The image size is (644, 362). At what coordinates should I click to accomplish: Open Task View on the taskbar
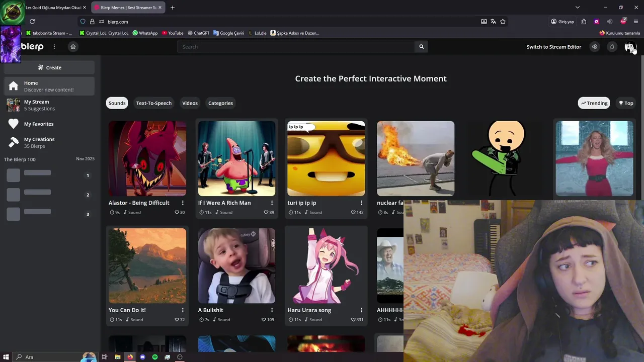tap(105, 357)
